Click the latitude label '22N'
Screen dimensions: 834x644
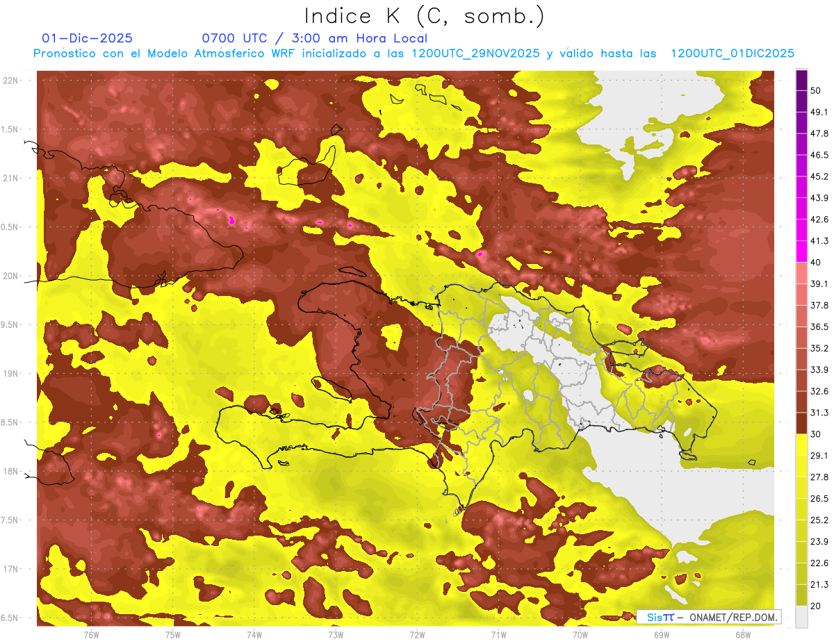[12, 81]
